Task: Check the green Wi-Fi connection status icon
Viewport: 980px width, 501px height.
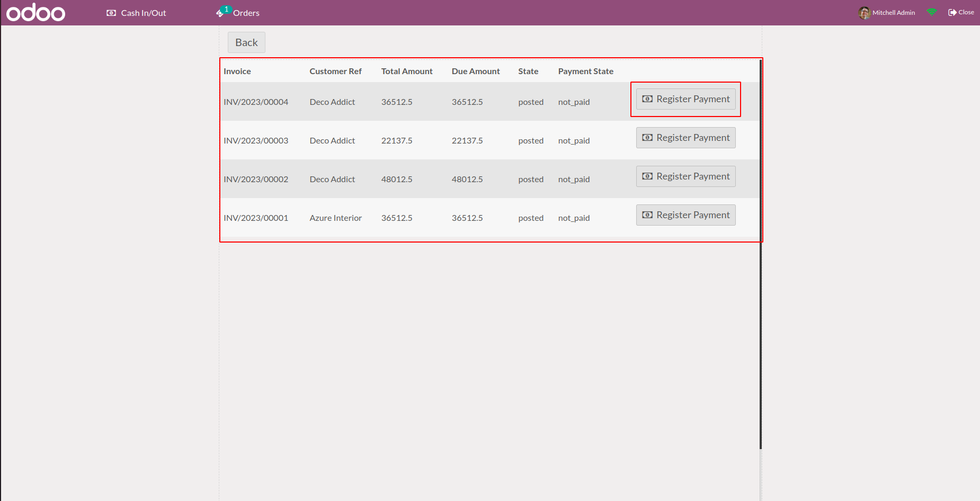Action: click(x=932, y=12)
